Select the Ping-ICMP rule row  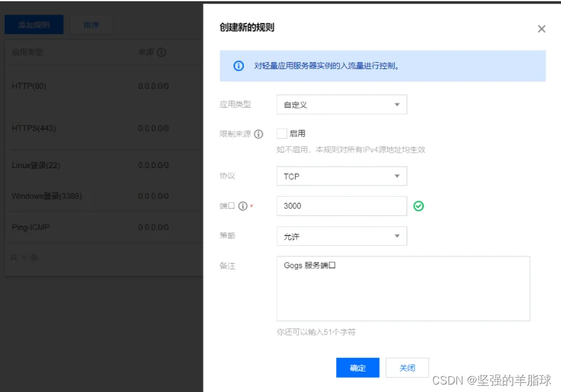point(104,228)
